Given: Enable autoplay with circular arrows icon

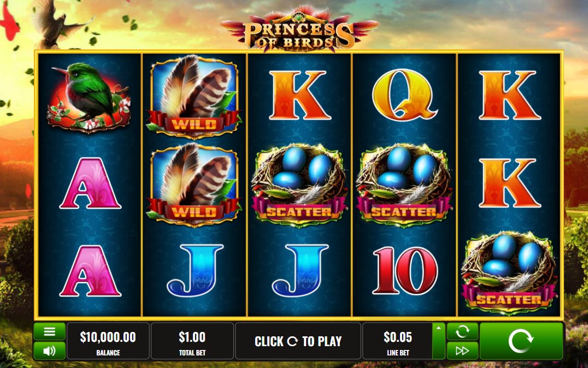Looking at the screenshot, I should [462, 331].
